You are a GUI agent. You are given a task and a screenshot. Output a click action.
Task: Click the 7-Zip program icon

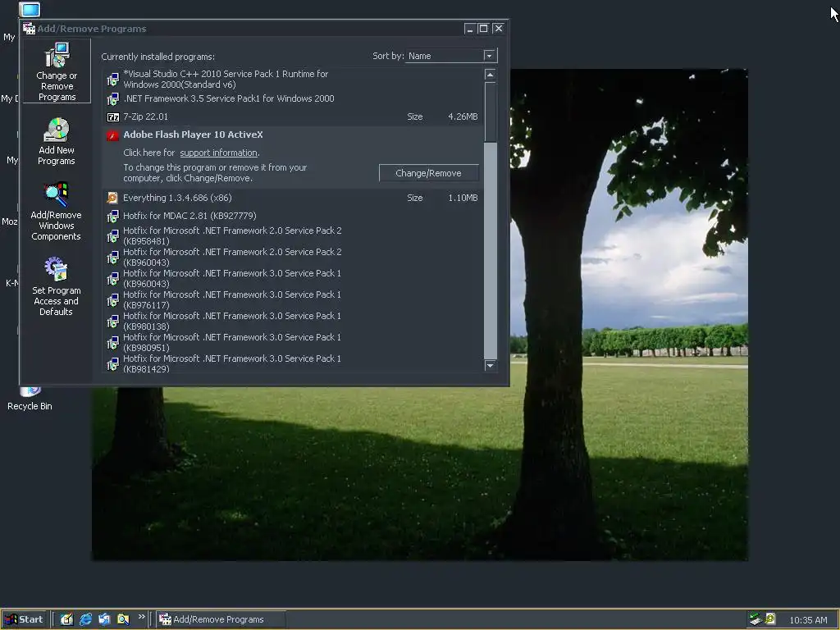112,116
